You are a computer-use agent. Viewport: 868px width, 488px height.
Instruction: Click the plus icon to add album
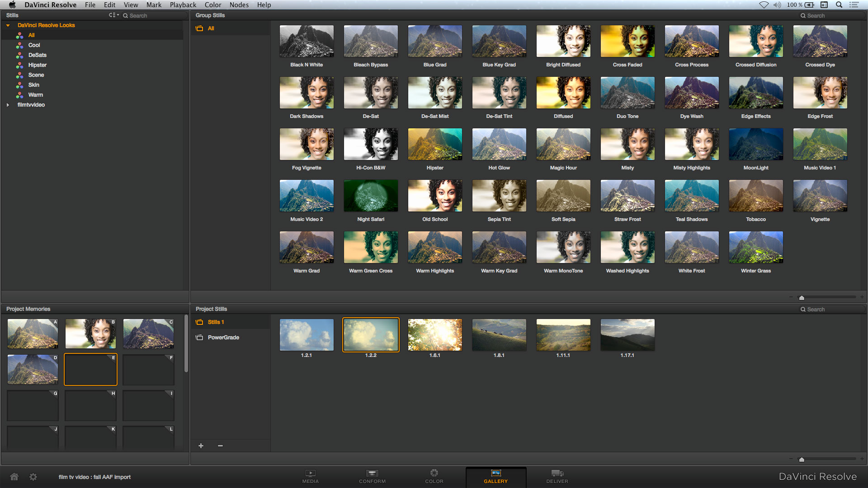click(201, 446)
